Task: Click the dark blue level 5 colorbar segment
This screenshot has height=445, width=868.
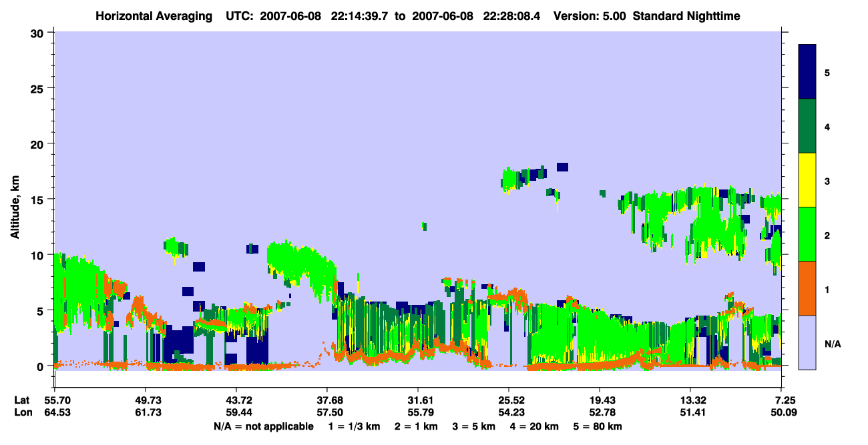Action: (x=807, y=72)
